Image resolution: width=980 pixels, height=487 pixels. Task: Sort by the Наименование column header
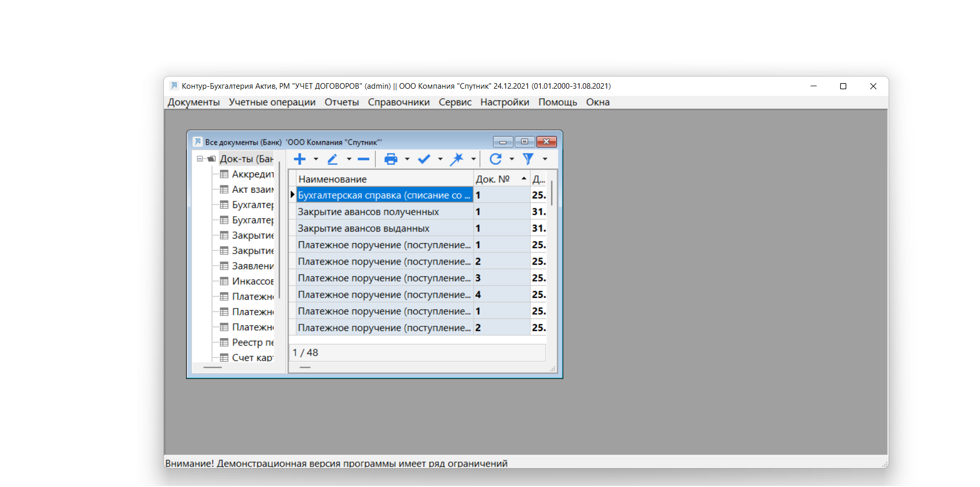[x=385, y=179]
